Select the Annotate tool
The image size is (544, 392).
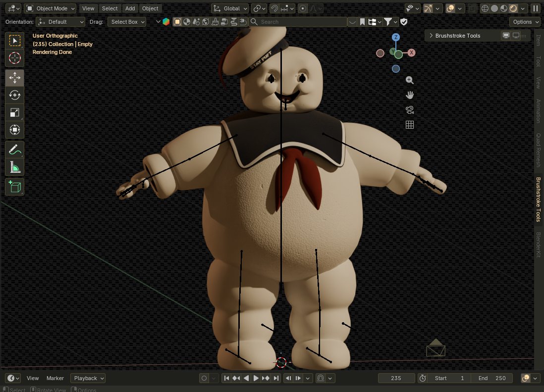(14, 150)
